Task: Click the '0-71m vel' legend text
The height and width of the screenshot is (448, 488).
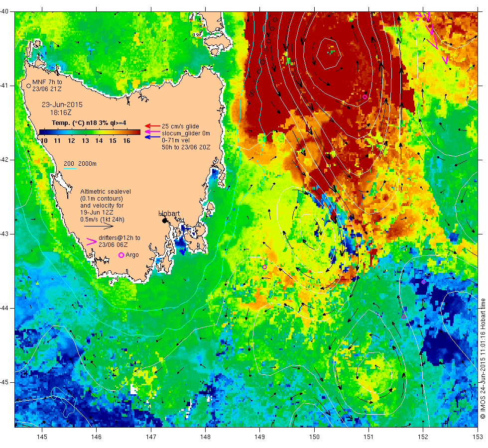Action: coord(176,140)
